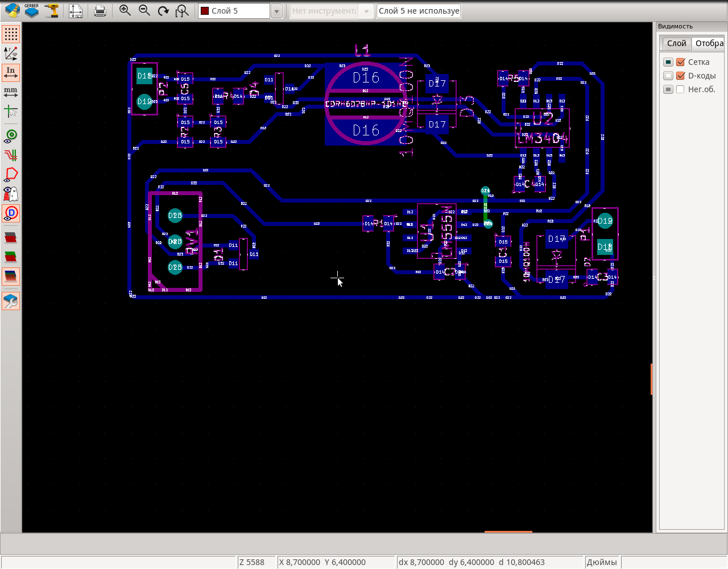
Task: Switch to the Слой tab
Action: click(676, 43)
